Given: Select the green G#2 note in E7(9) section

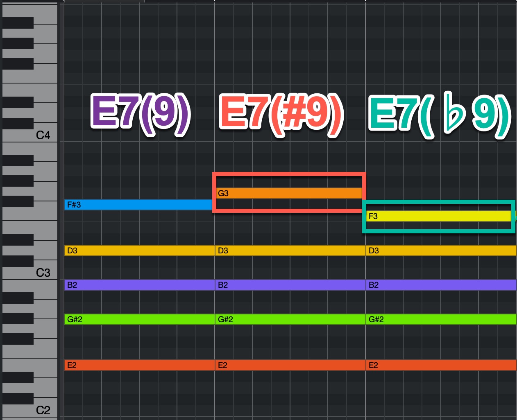Looking at the screenshot, I should [x=139, y=319].
